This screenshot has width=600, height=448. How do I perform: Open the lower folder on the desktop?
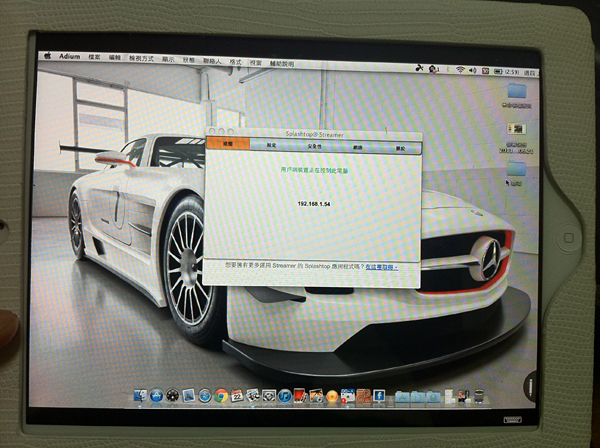click(517, 169)
